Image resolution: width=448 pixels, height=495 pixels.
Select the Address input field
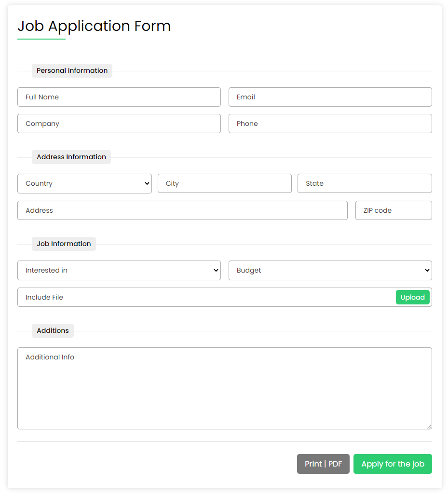[x=182, y=210]
